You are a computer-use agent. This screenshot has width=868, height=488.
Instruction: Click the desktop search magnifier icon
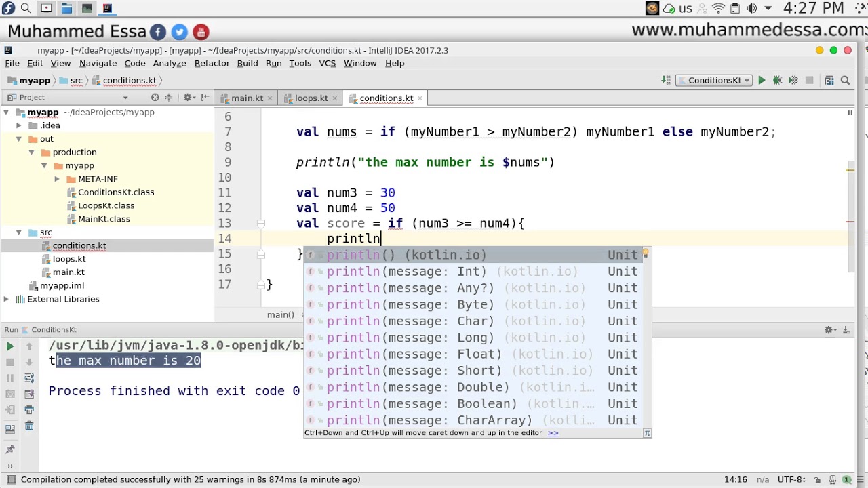(x=26, y=8)
